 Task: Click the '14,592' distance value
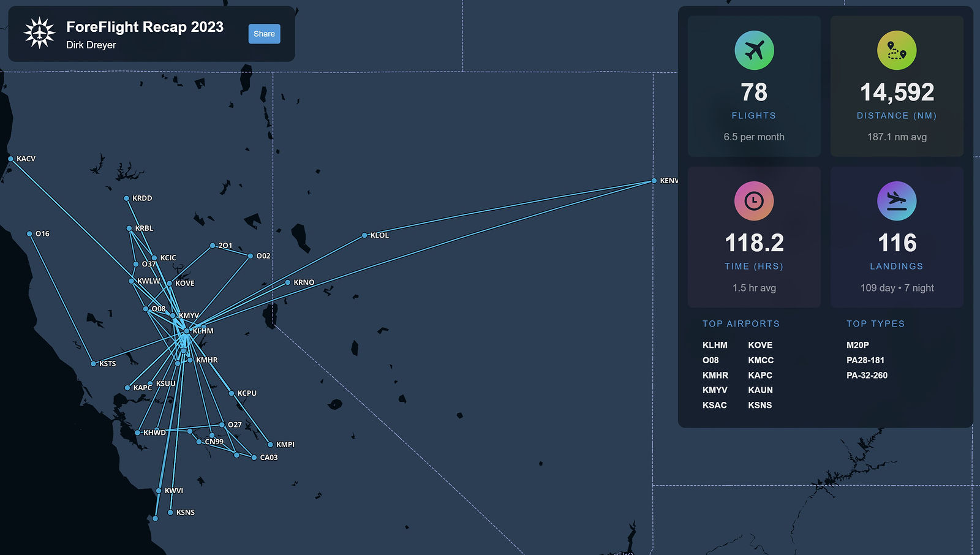point(897,92)
